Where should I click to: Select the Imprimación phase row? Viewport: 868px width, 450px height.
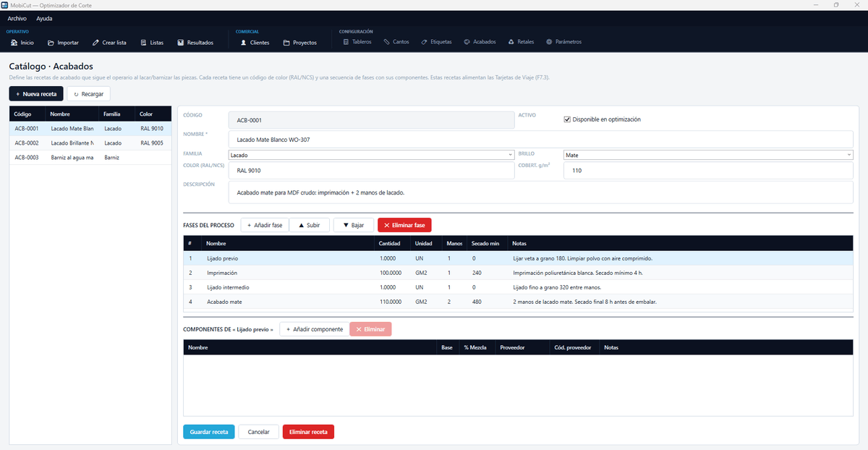(518, 273)
